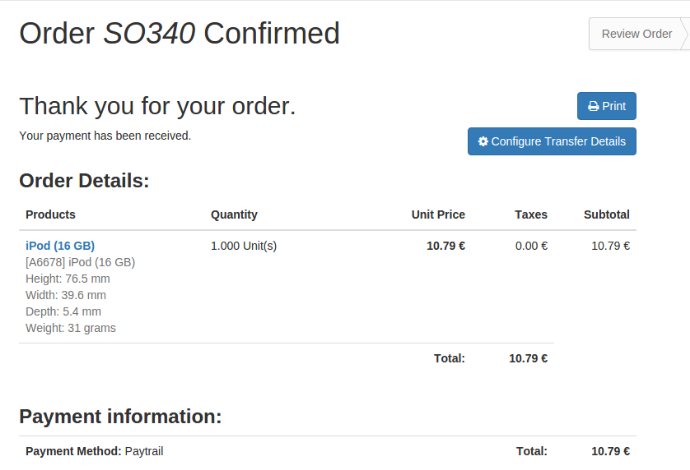Click the printer icon on Print button

pyautogui.click(x=593, y=106)
